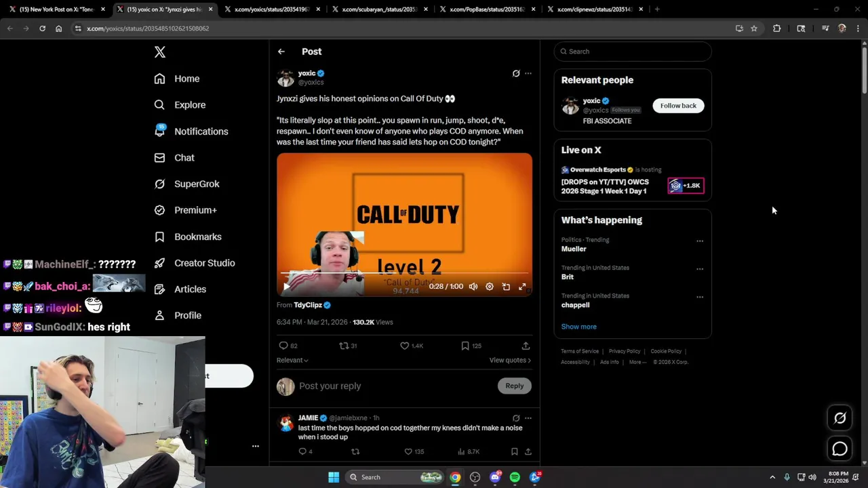The width and height of the screenshot is (868, 488).
Task: Open Spotify from the taskbar
Action: coord(515,477)
